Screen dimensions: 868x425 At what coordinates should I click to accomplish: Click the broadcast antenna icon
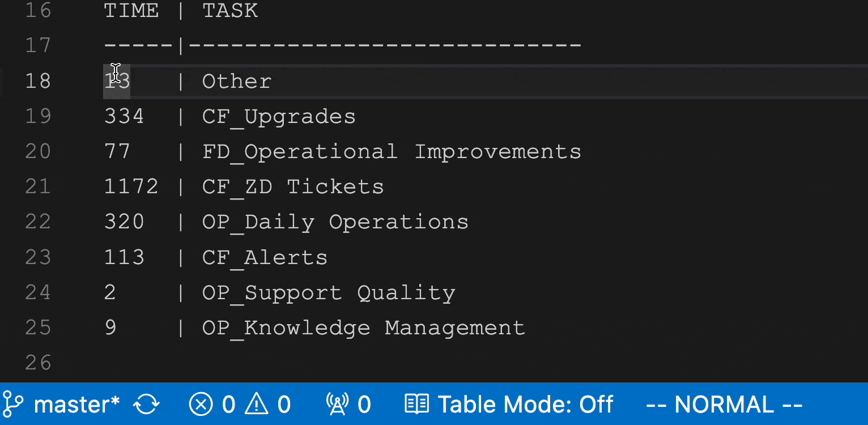coord(337,405)
